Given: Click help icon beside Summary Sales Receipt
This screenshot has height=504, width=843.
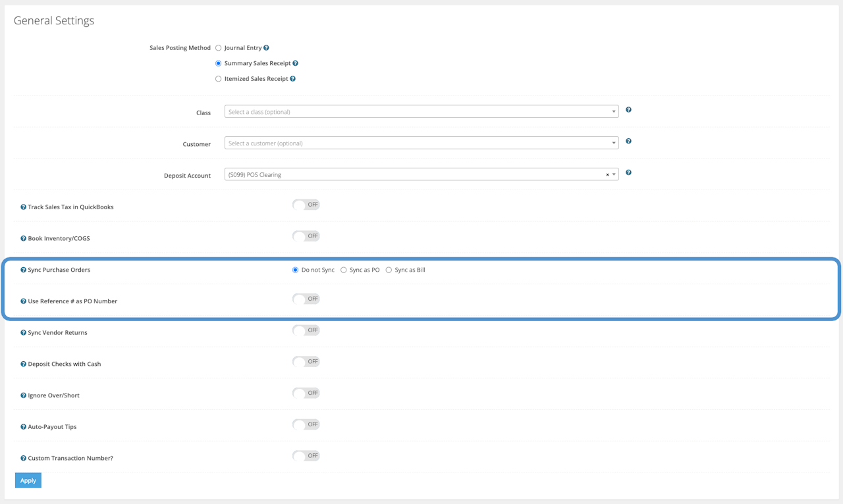Looking at the screenshot, I should tap(295, 64).
